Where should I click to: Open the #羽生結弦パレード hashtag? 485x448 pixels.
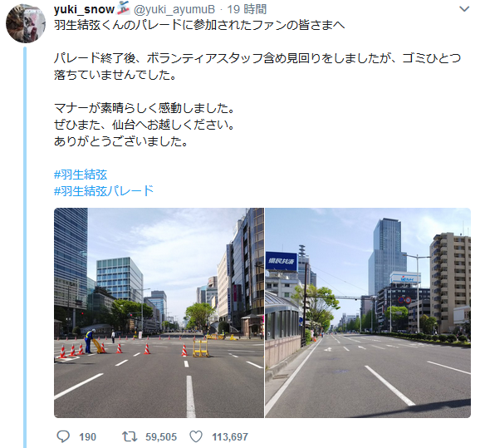pyautogui.click(x=104, y=191)
